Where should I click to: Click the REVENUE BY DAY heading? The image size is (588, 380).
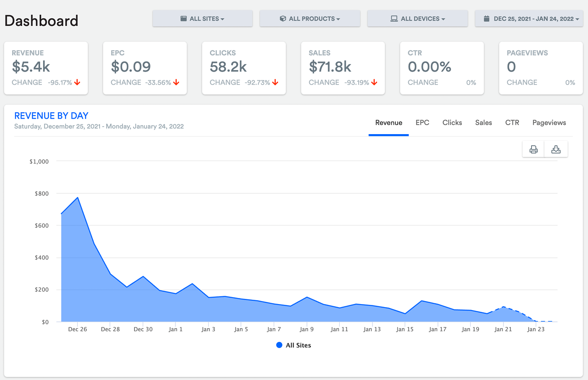point(51,116)
